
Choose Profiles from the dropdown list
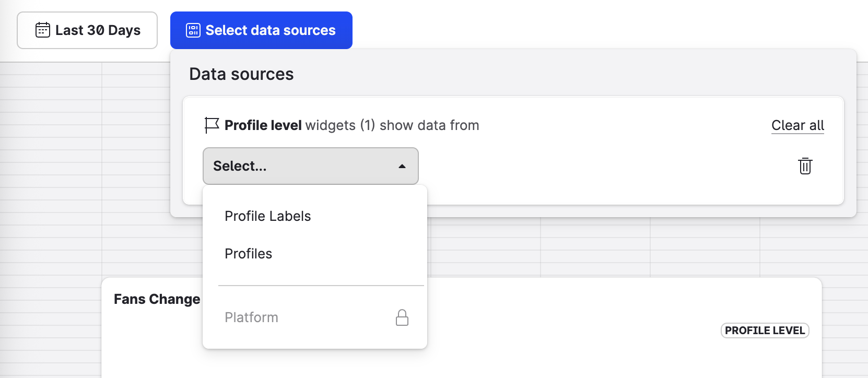(248, 254)
